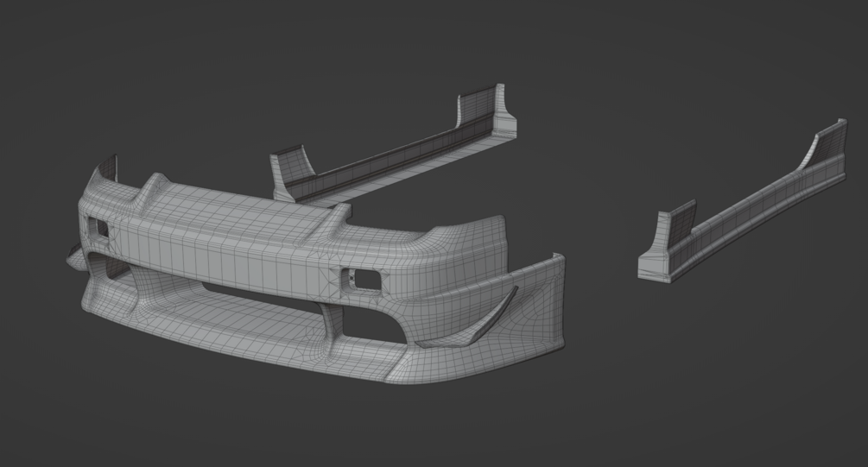Click the vertical pillar between lower intakes

(334, 326)
